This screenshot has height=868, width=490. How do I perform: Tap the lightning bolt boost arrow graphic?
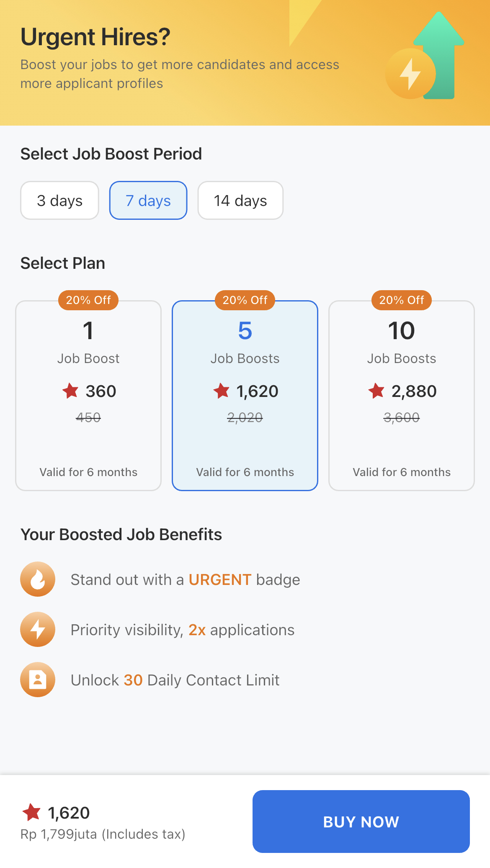tap(425, 56)
